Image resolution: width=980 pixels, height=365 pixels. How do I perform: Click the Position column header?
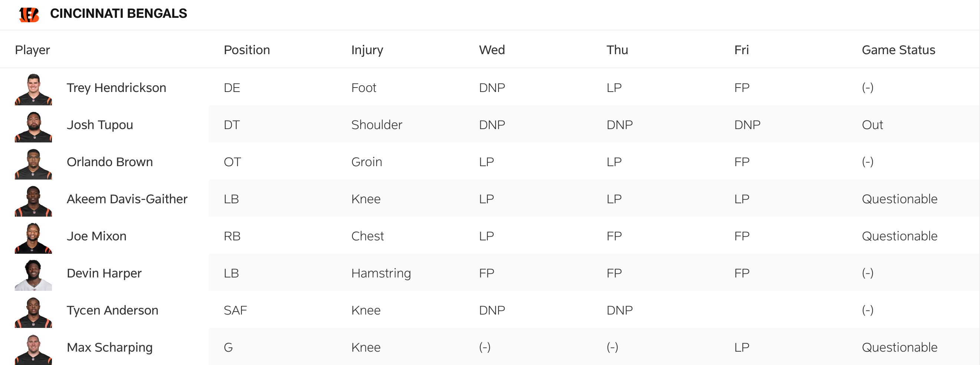[x=247, y=50]
